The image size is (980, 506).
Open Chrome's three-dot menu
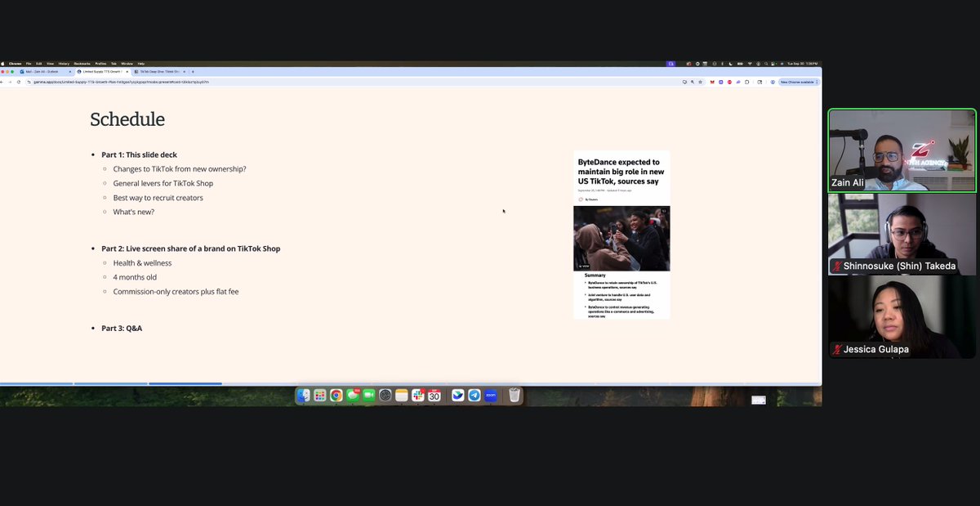pos(817,82)
